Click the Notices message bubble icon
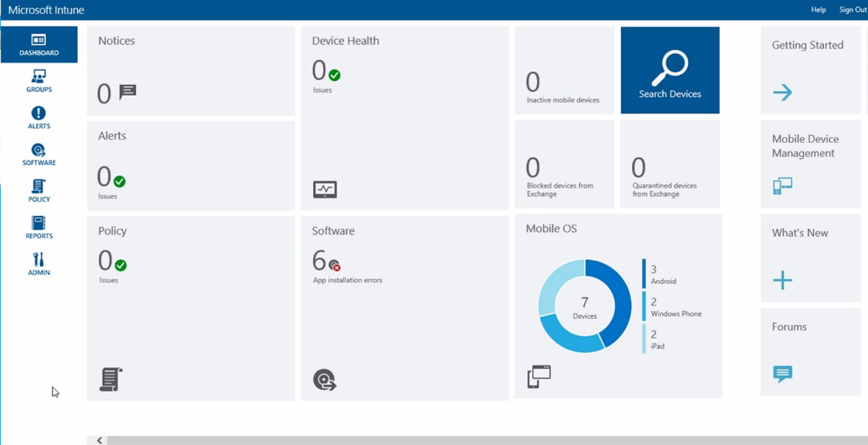868x445 pixels. (128, 92)
